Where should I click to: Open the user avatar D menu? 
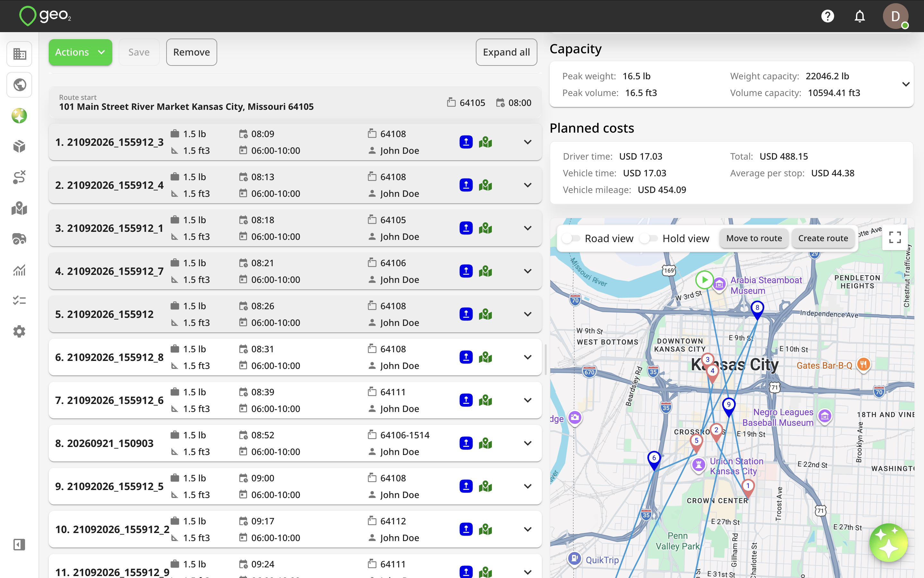coord(895,16)
